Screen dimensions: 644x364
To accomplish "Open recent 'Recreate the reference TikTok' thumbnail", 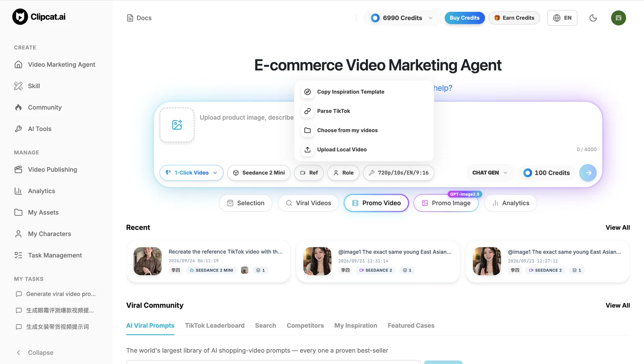I will (x=148, y=261).
